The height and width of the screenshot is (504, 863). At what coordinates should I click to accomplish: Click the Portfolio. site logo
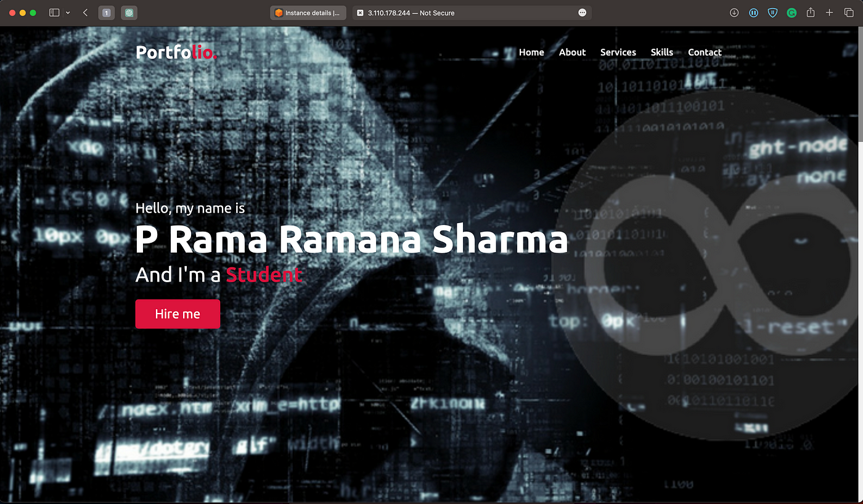(176, 53)
